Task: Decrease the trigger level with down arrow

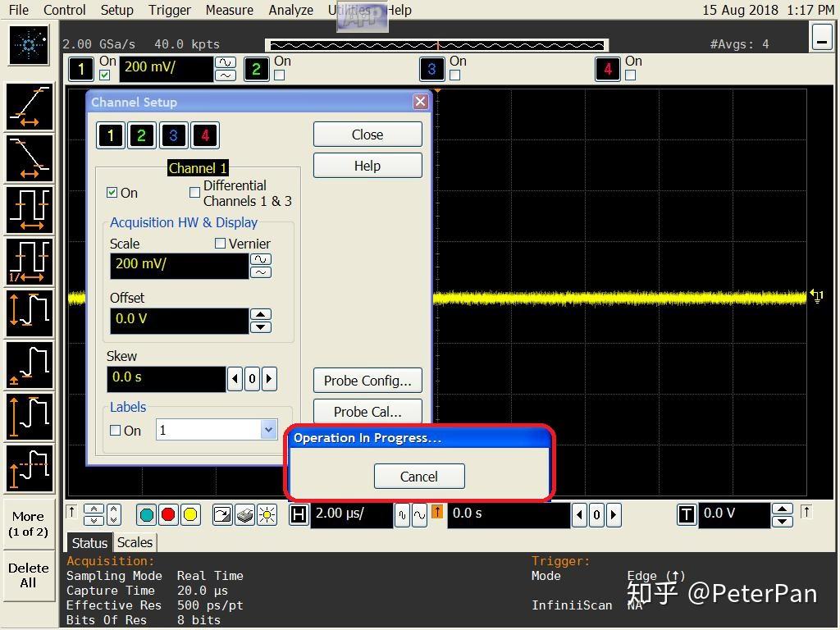Action: [x=783, y=521]
